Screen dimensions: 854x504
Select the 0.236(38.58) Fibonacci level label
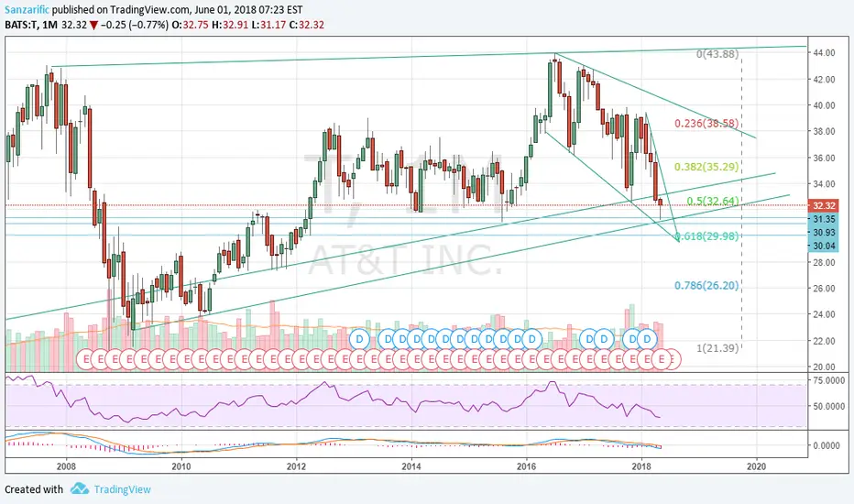(707, 123)
